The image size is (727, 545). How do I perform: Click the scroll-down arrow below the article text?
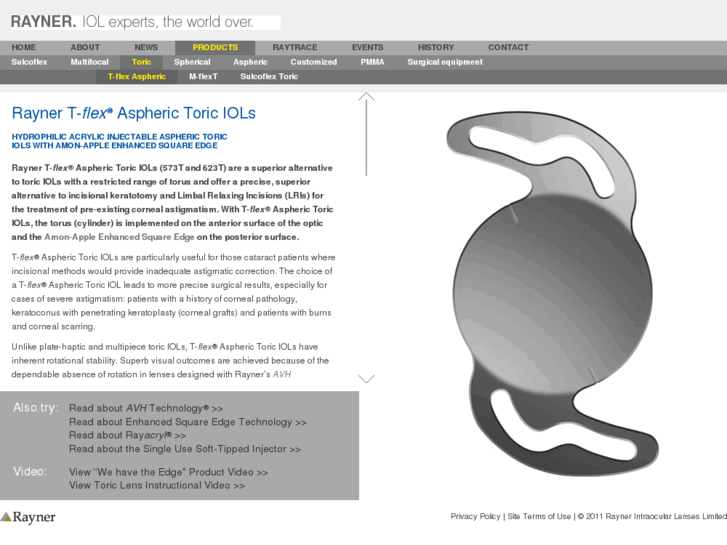366,379
